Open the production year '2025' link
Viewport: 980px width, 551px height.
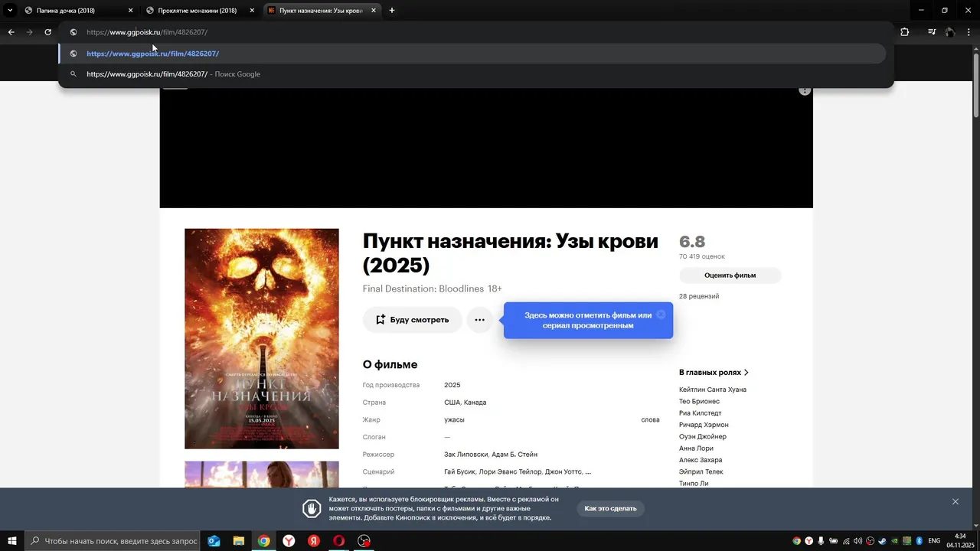click(x=452, y=385)
